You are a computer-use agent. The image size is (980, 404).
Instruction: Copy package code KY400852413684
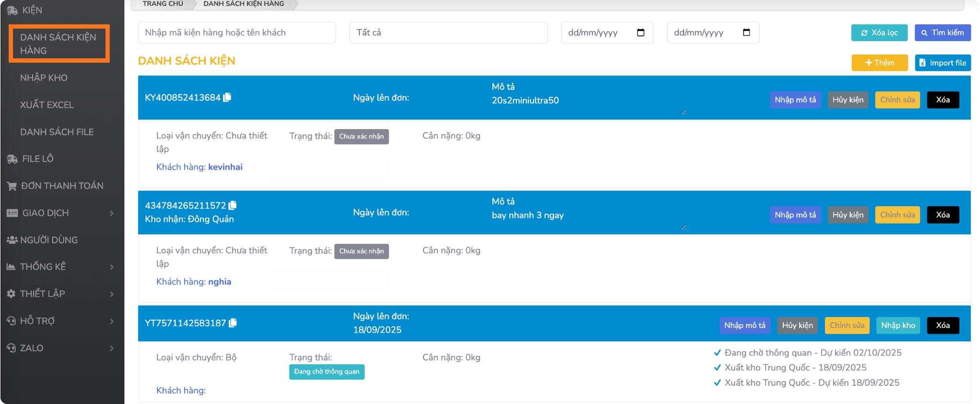click(227, 98)
